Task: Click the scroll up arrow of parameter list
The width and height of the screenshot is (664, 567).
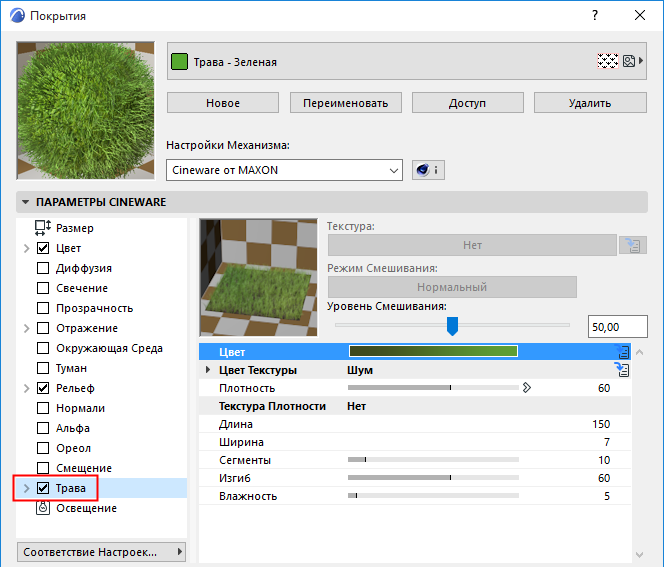Action: 639,352
